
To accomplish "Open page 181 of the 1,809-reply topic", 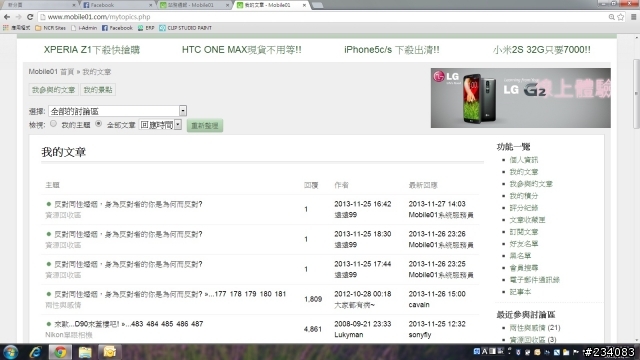I will (x=280, y=294).
